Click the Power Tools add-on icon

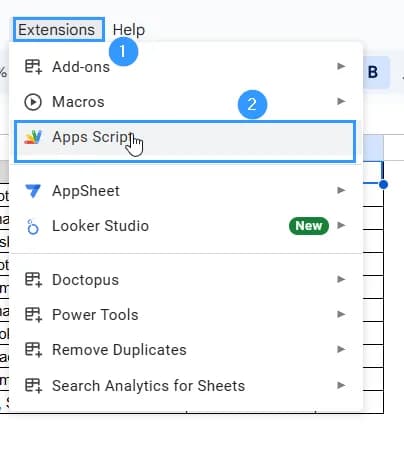[x=33, y=315]
